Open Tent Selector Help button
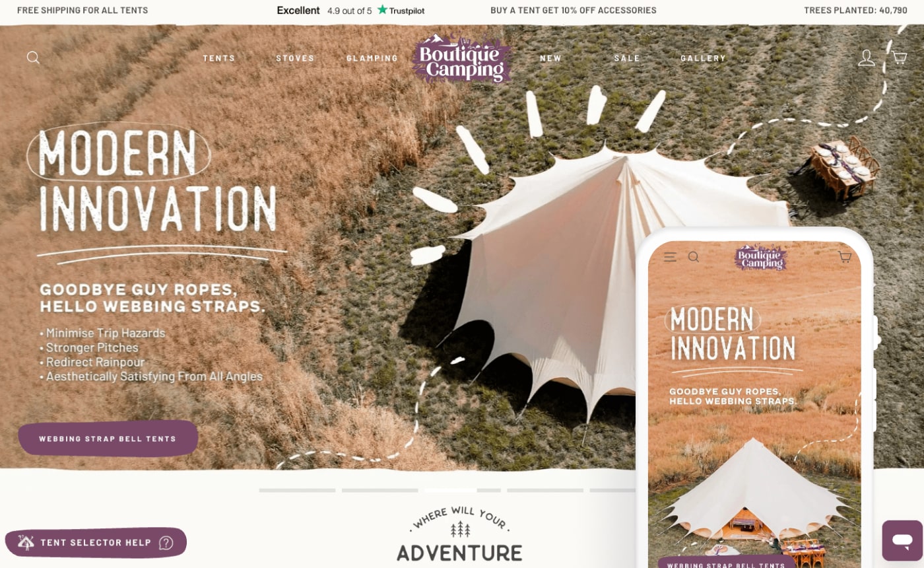 click(x=96, y=543)
